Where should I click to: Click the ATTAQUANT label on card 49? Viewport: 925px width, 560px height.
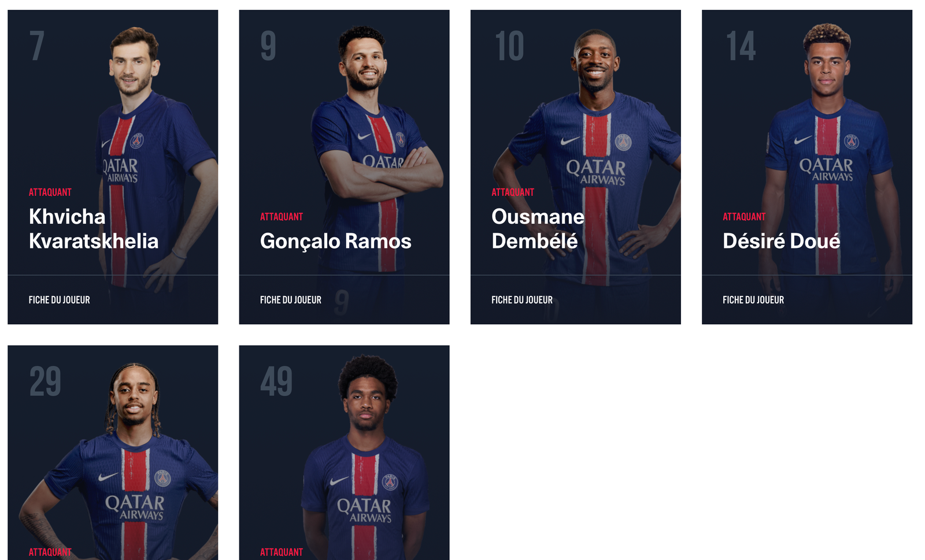tap(282, 552)
